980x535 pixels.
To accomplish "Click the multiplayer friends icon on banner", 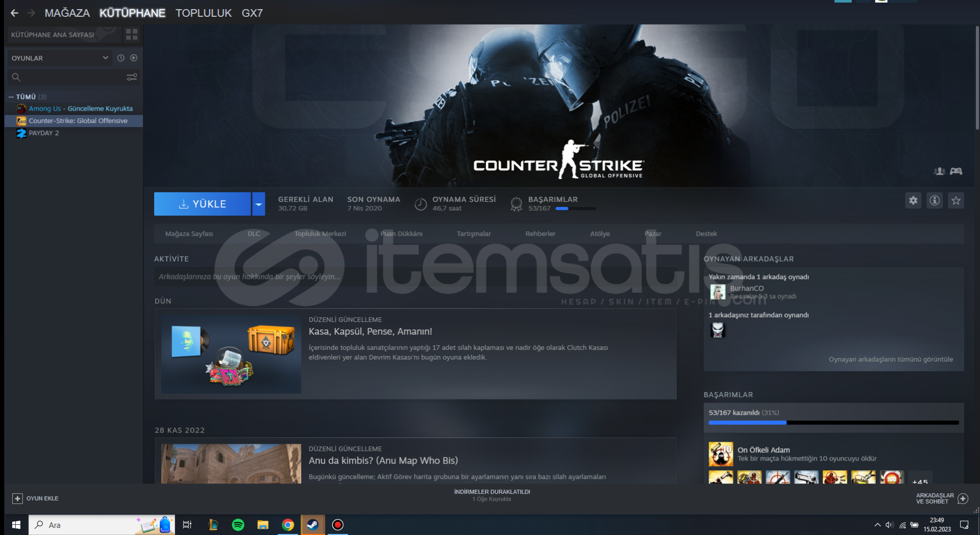I will 939,171.
